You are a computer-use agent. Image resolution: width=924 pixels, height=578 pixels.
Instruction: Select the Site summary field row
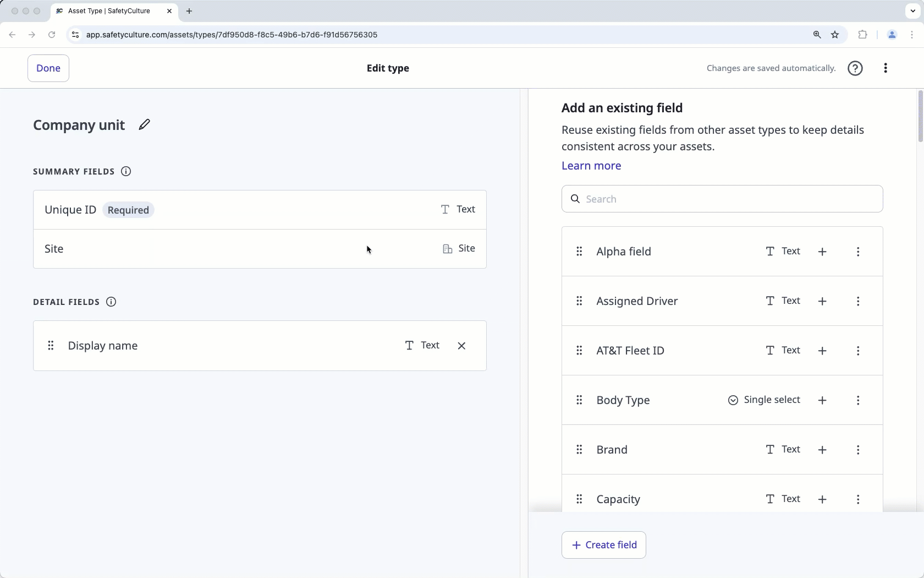coord(260,249)
